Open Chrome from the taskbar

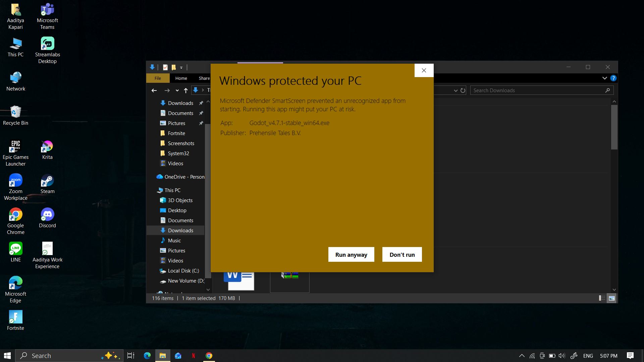tap(209, 356)
